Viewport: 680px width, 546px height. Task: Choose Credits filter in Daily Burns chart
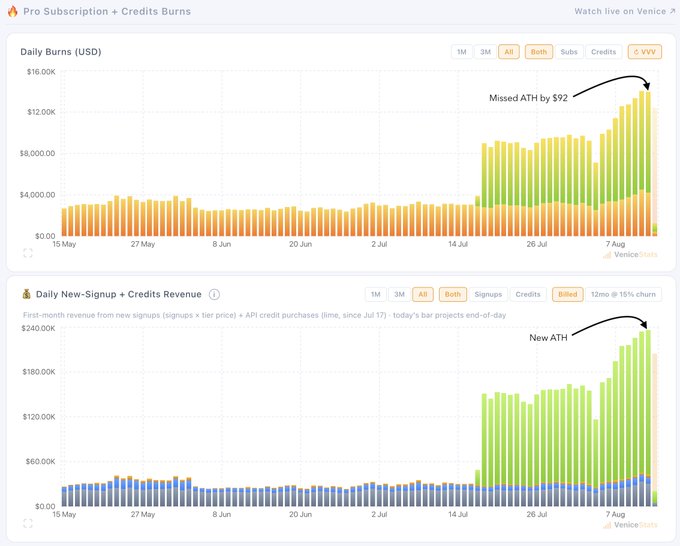coord(603,52)
